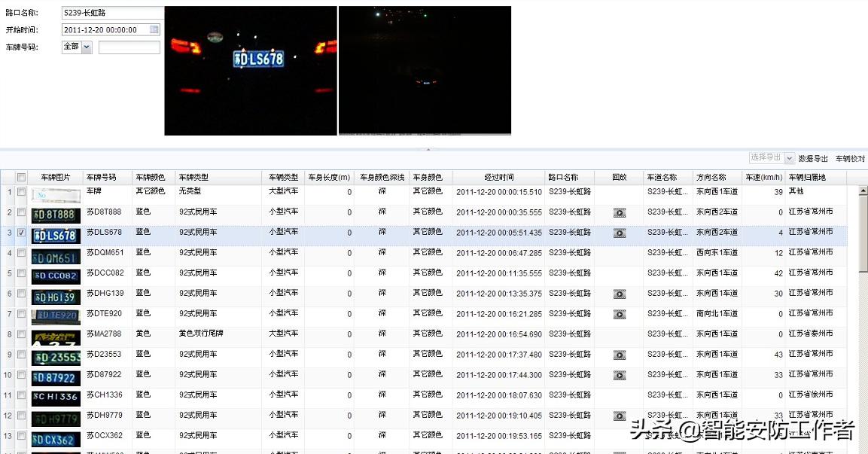Tick the select-all checkbox in header
868x454 pixels.
(x=21, y=177)
